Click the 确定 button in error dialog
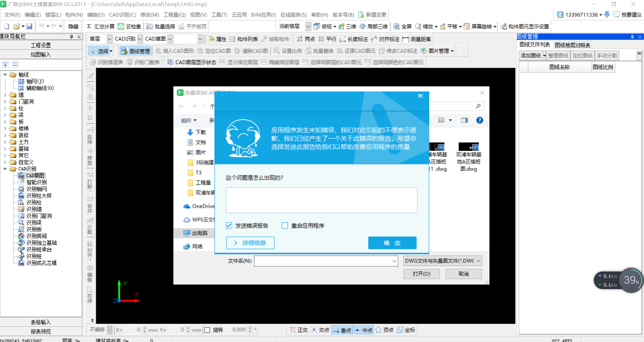This screenshot has width=644, height=342. 392,243
